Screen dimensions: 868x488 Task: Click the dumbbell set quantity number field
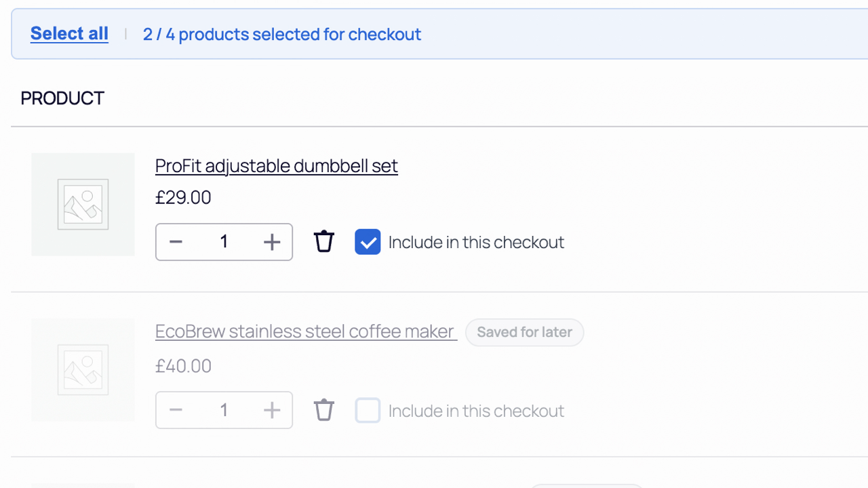[x=224, y=241]
